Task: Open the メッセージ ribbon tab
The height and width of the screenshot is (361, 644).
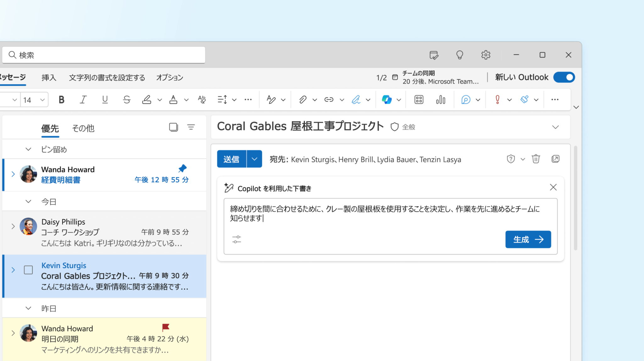Action: point(13,77)
